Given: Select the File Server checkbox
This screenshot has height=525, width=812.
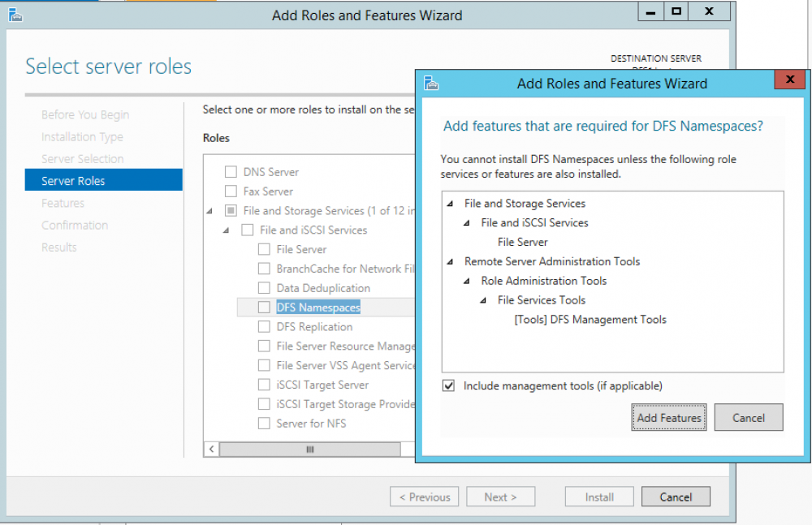Looking at the screenshot, I should [x=263, y=249].
